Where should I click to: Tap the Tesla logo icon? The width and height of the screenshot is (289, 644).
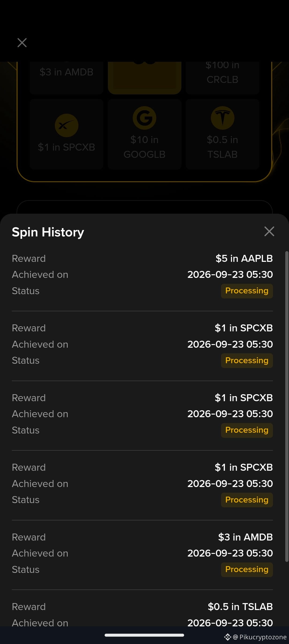pyautogui.click(x=222, y=118)
